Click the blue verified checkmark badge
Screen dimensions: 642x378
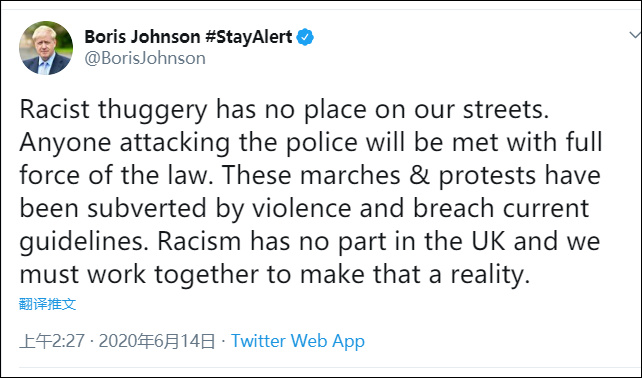click(x=305, y=37)
